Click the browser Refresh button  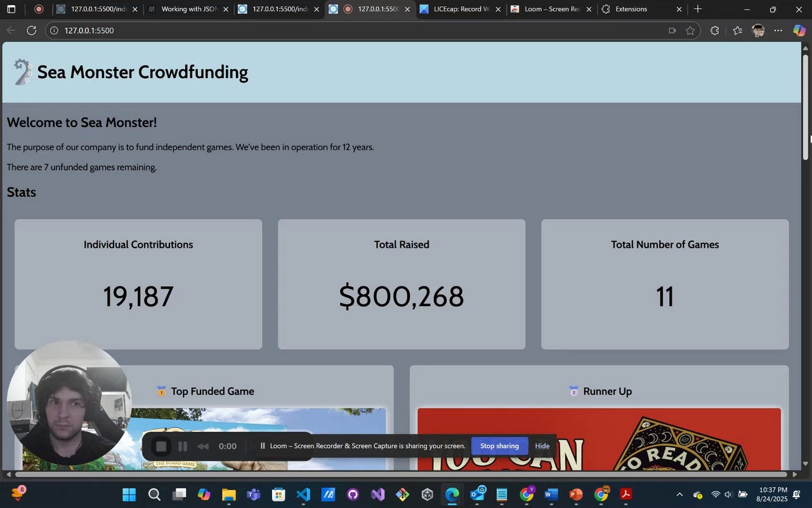click(31, 30)
